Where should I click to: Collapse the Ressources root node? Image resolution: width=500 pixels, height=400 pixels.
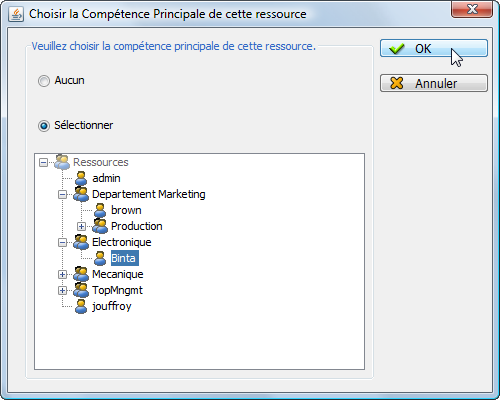(x=43, y=162)
